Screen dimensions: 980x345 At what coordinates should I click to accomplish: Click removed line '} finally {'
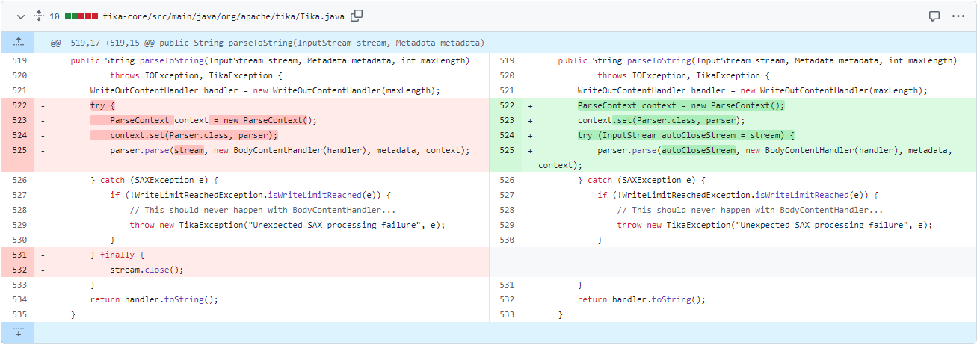click(117, 255)
